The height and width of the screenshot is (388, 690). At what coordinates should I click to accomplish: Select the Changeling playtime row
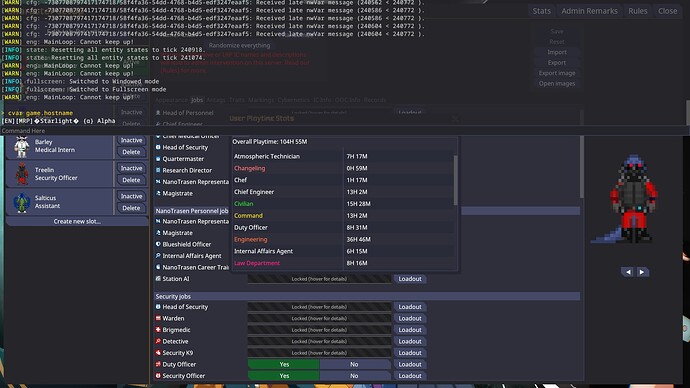point(343,168)
